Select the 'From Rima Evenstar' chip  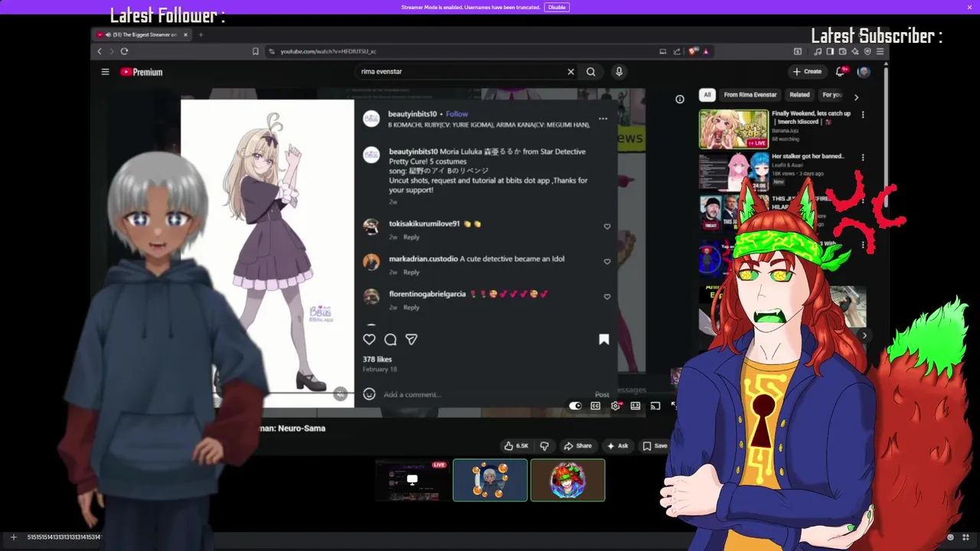750,95
